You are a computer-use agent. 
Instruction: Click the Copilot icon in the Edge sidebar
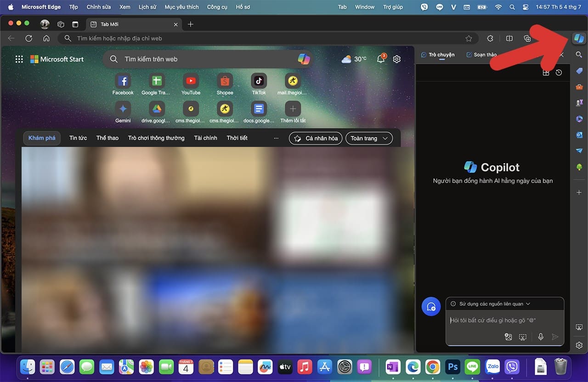point(579,39)
